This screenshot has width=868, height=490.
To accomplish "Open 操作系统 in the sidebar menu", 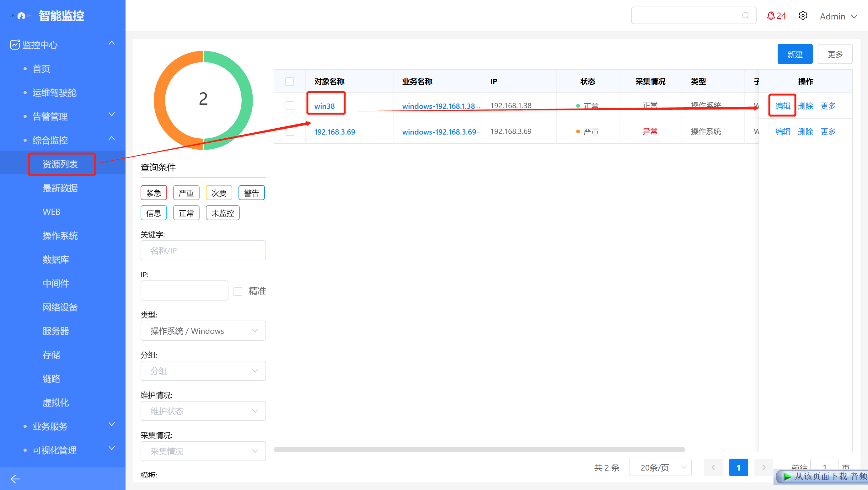I will (x=60, y=235).
